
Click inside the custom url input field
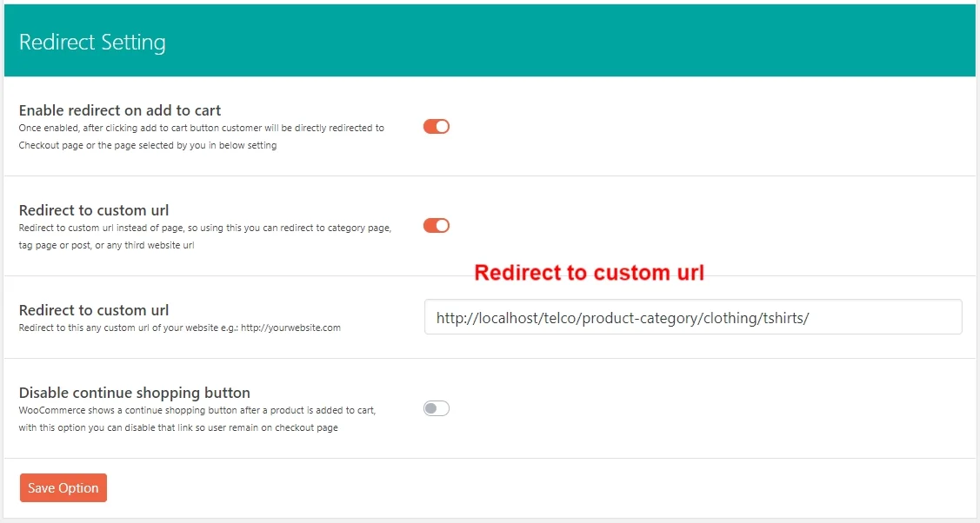click(x=693, y=316)
